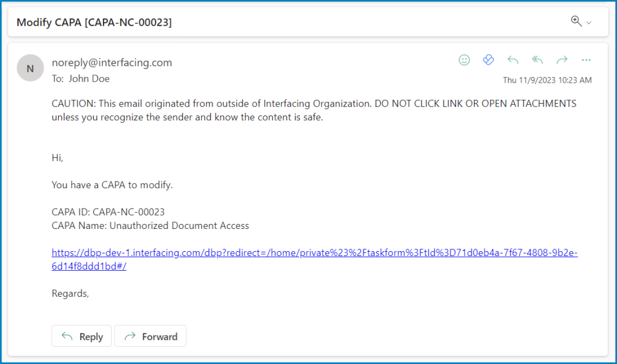Open the dbp-dev-1.interfacing.com task link
This screenshot has width=617, height=364.
point(314,253)
